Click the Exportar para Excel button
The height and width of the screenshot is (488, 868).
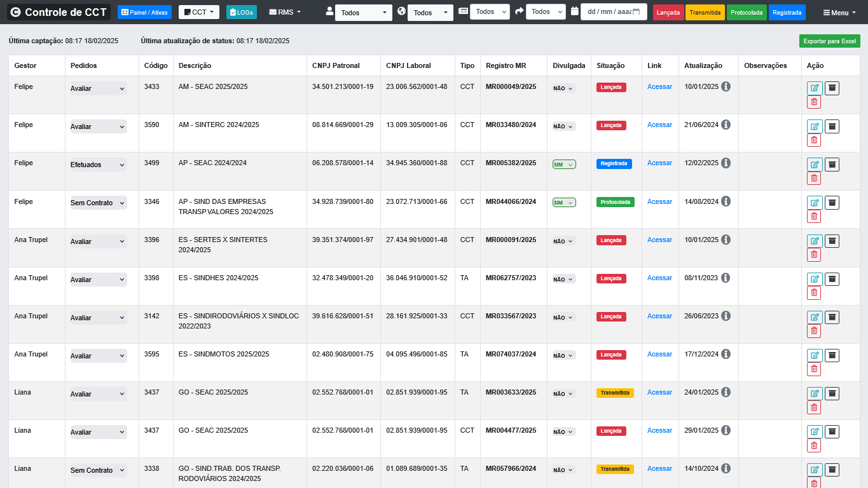pos(829,41)
